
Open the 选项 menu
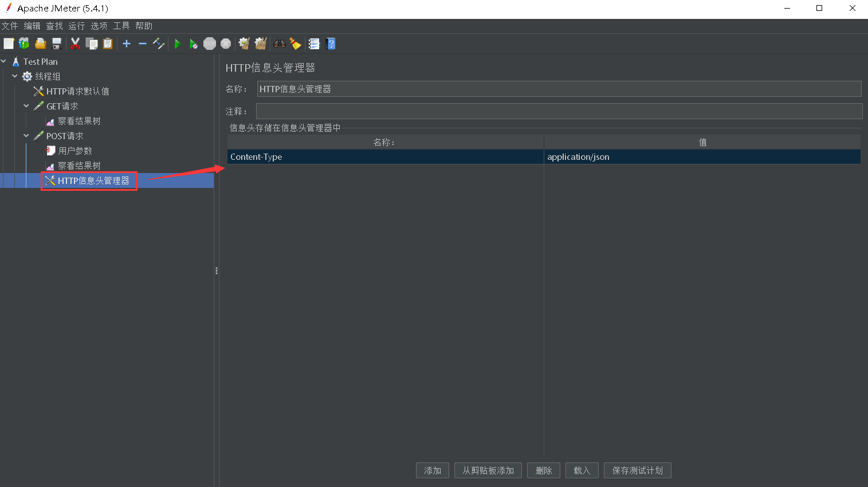(x=99, y=26)
